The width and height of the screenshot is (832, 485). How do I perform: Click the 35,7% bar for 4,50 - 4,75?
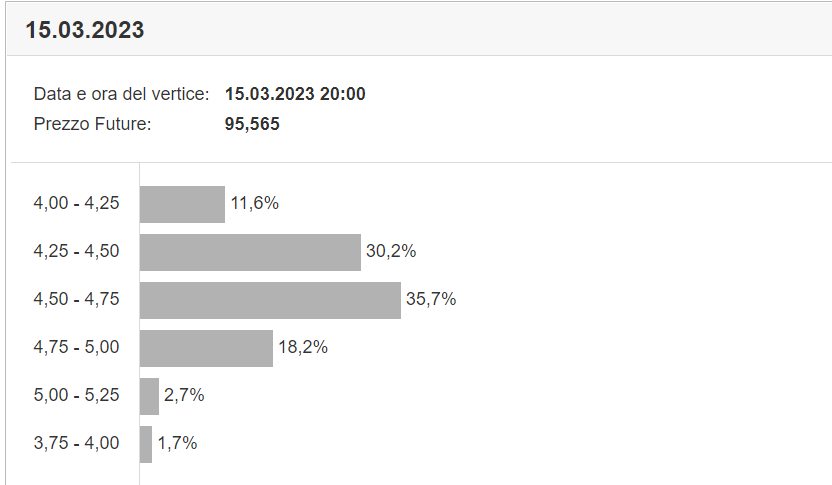271,300
